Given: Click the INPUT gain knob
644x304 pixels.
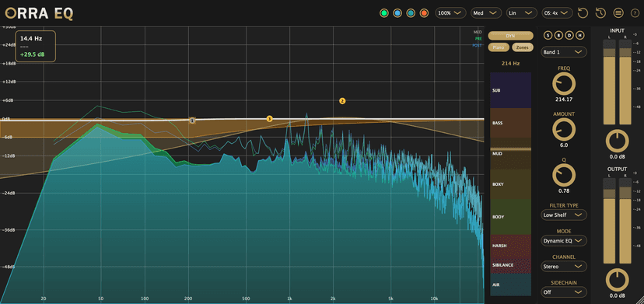Looking at the screenshot, I should pos(618,142).
